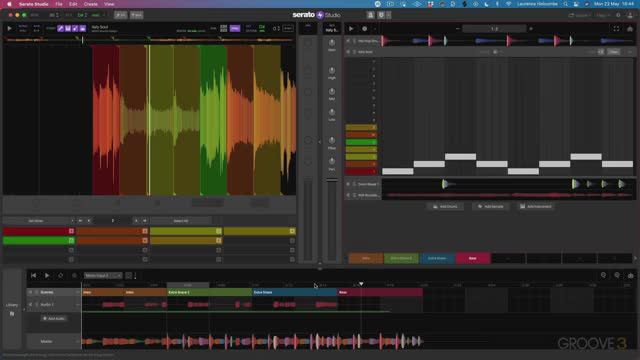Click the Low EQ knob

point(332,112)
